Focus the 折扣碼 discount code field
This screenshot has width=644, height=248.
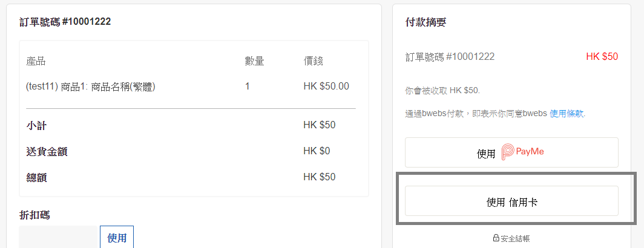59,238
